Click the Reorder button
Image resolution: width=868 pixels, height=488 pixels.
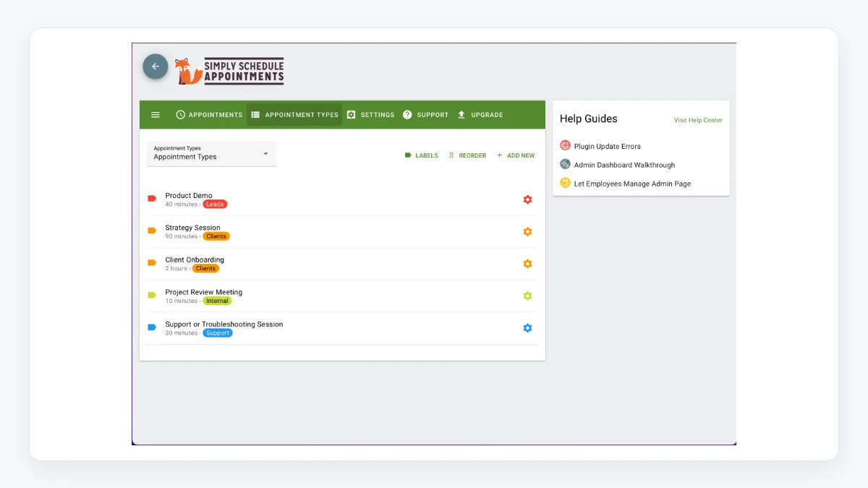pyautogui.click(x=467, y=155)
